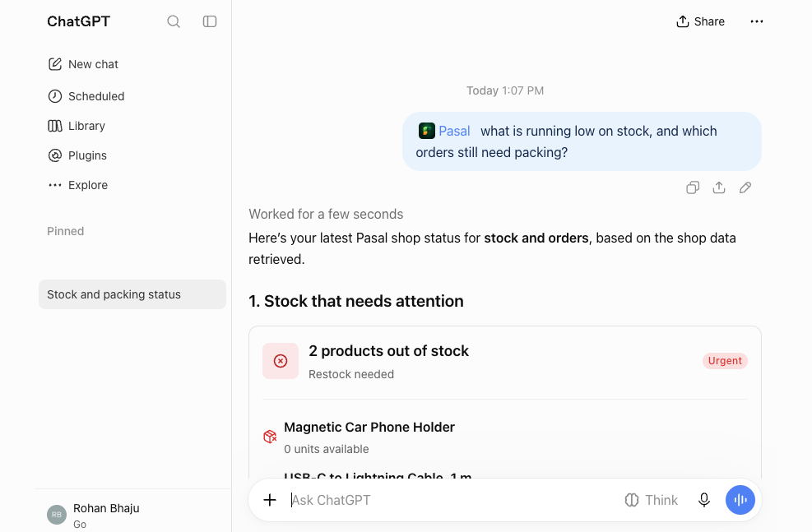Toggle Think mode
Viewport: 812px width, 532px height.
click(x=652, y=500)
